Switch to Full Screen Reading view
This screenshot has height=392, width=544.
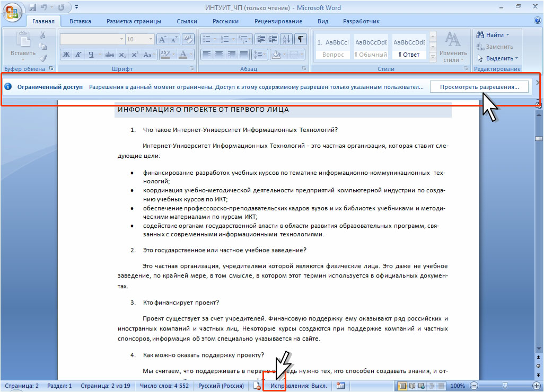[412, 386]
